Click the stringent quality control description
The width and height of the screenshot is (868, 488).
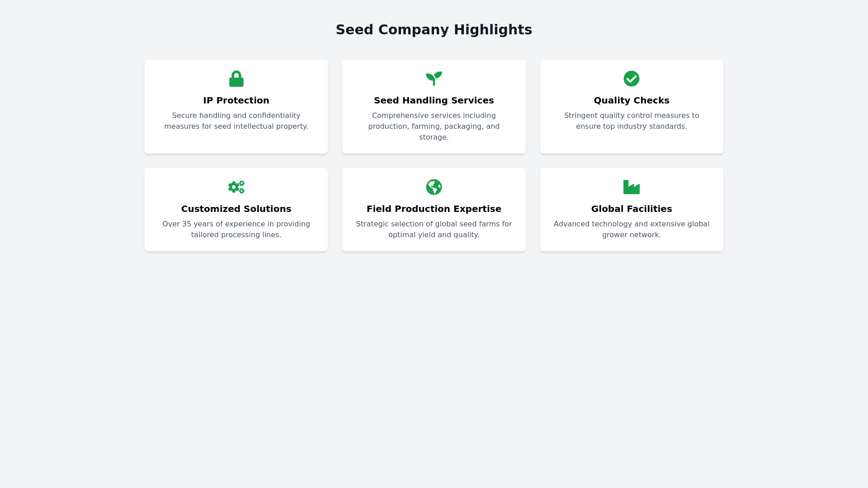(x=631, y=121)
